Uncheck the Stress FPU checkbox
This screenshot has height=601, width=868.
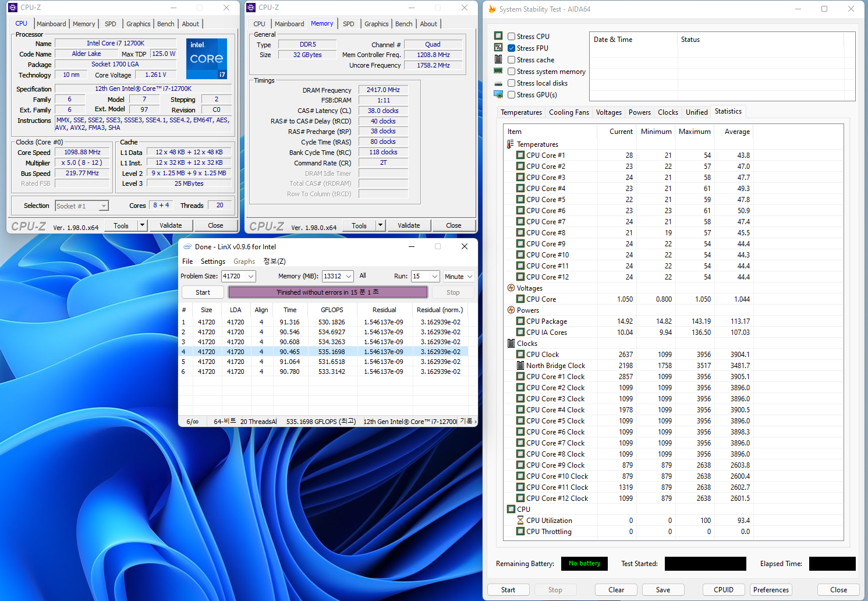click(x=511, y=48)
